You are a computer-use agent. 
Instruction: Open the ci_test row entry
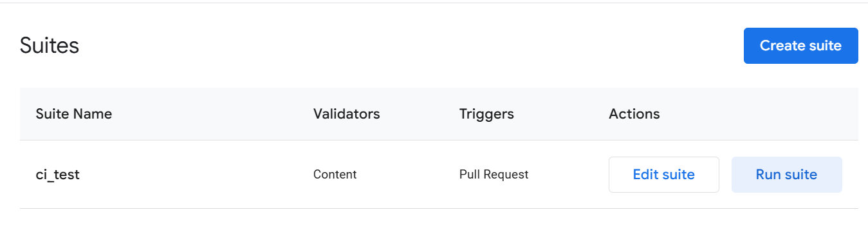click(439, 175)
